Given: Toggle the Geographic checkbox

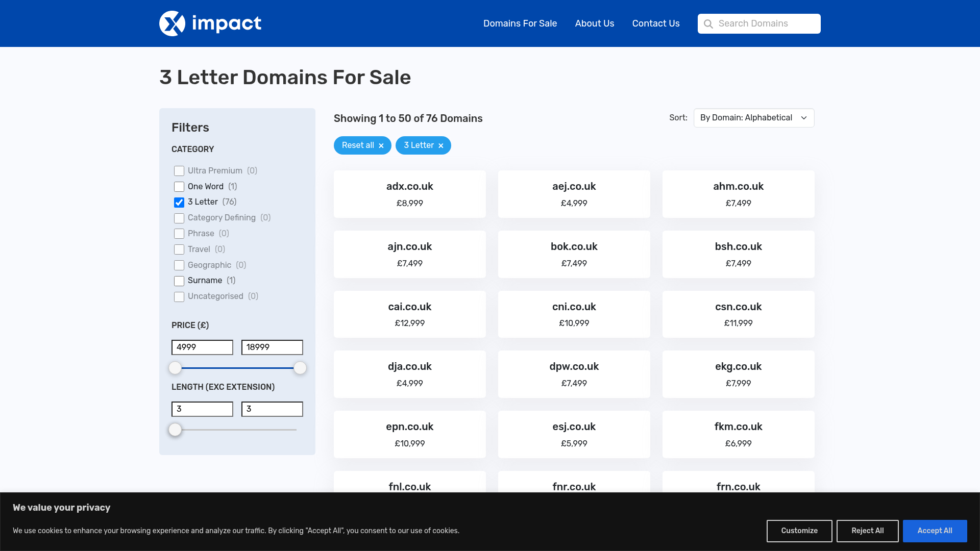Looking at the screenshot, I should coord(179,265).
